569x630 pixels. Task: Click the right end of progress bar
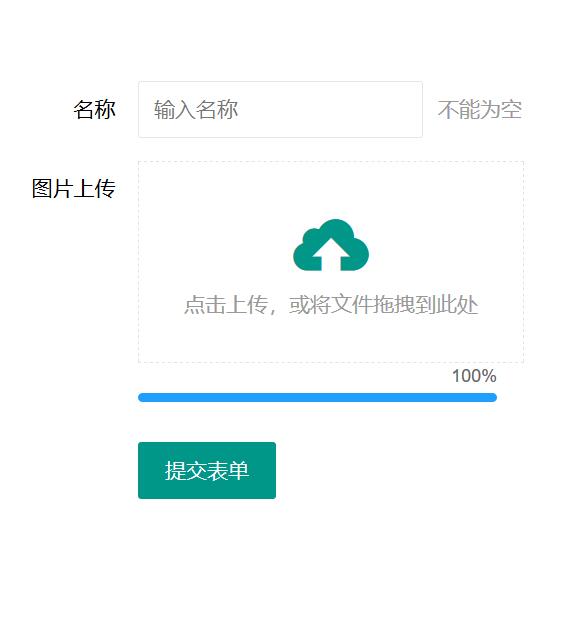[x=493, y=397]
